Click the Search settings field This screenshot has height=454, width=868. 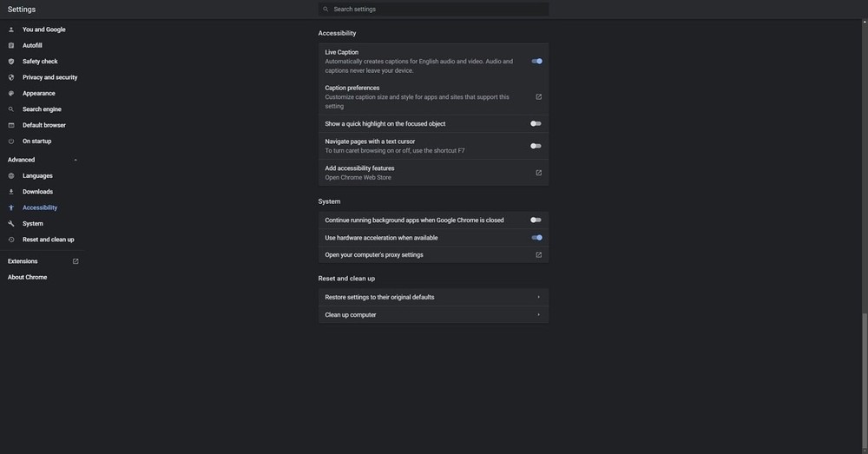tap(434, 9)
